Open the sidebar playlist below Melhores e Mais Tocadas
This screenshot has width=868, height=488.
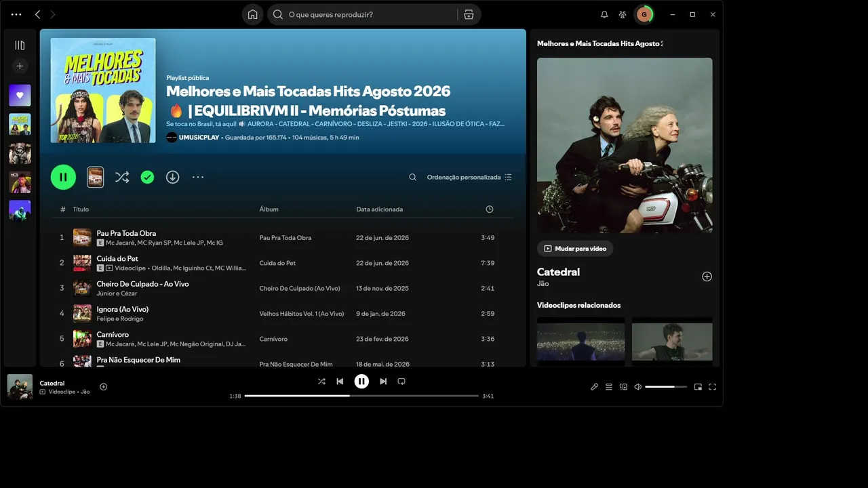(20, 154)
